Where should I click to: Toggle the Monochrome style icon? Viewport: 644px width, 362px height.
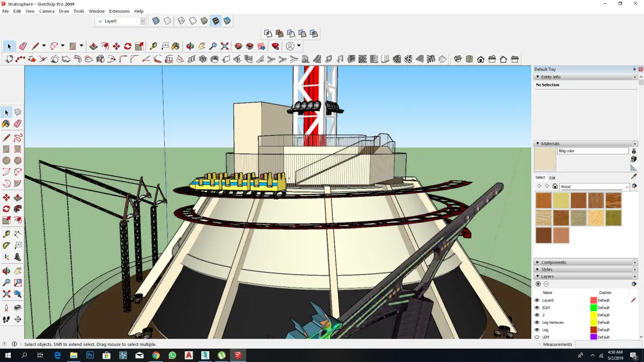227,21
